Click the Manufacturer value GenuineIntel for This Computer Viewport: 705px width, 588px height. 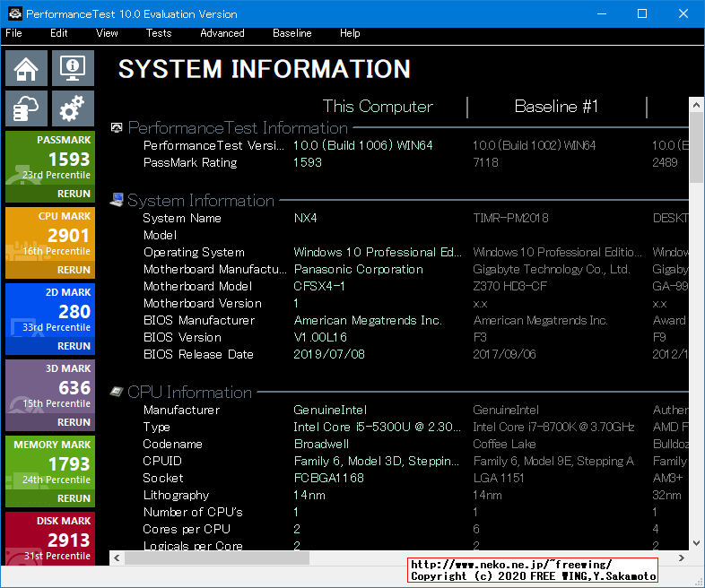[x=330, y=410]
